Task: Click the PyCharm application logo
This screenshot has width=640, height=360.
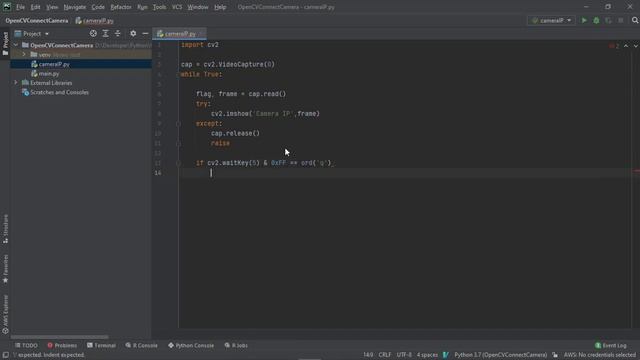Action: [x=7, y=7]
